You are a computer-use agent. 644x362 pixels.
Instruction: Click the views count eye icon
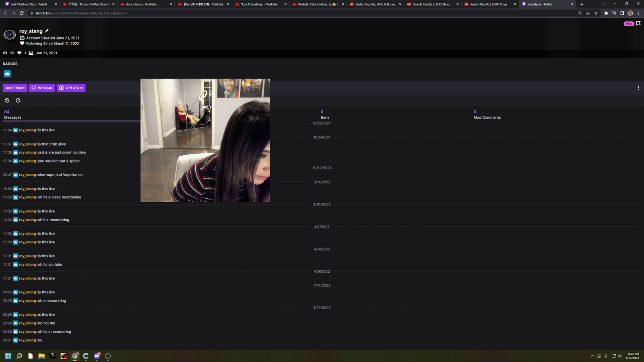[x=5, y=53]
